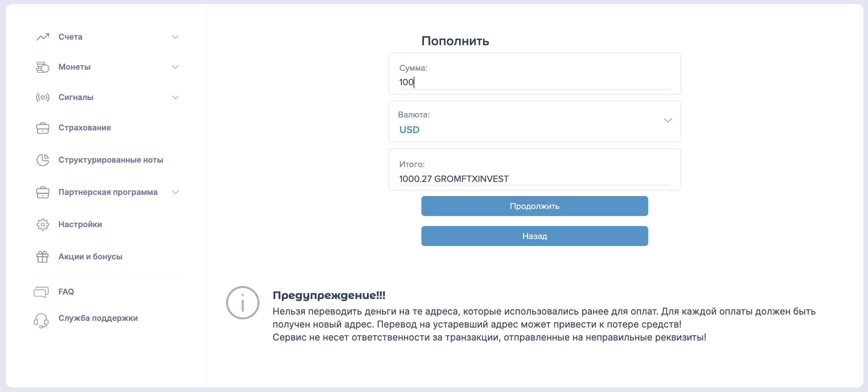Expand the Счета menu chevron
868x392 pixels.
[x=175, y=37]
